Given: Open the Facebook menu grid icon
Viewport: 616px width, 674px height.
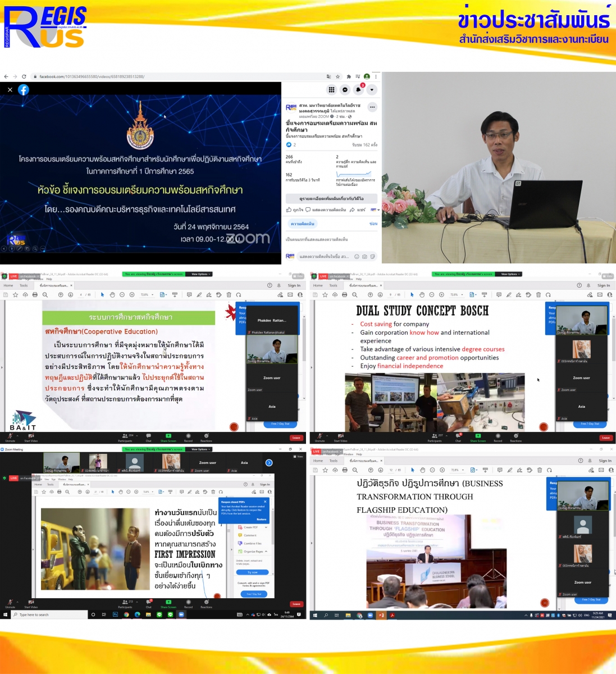Looking at the screenshot, I should (x=331, y=90).
